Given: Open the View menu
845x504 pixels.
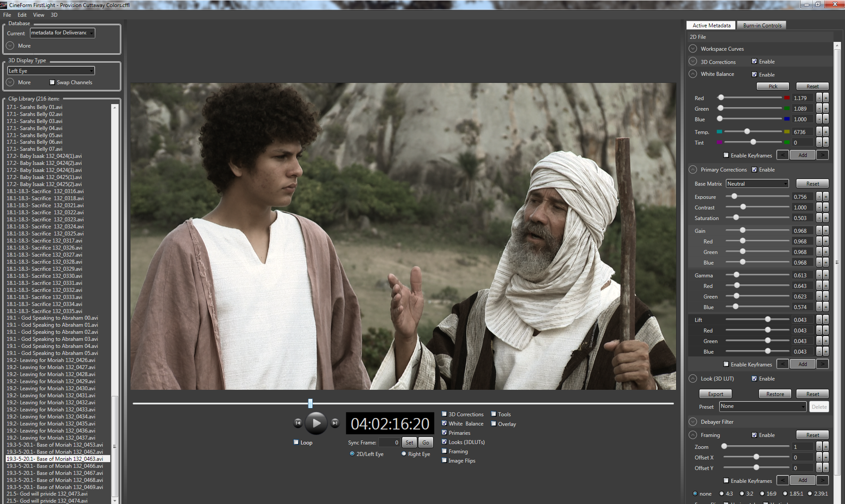Looking at the screenshot, I should (x=38, y=15).
